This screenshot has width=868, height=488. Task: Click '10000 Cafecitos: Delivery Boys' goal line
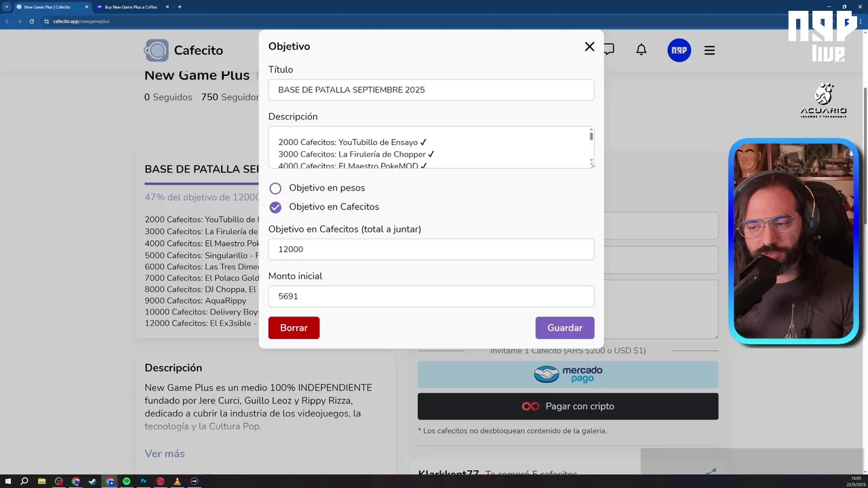coord(201,312)
